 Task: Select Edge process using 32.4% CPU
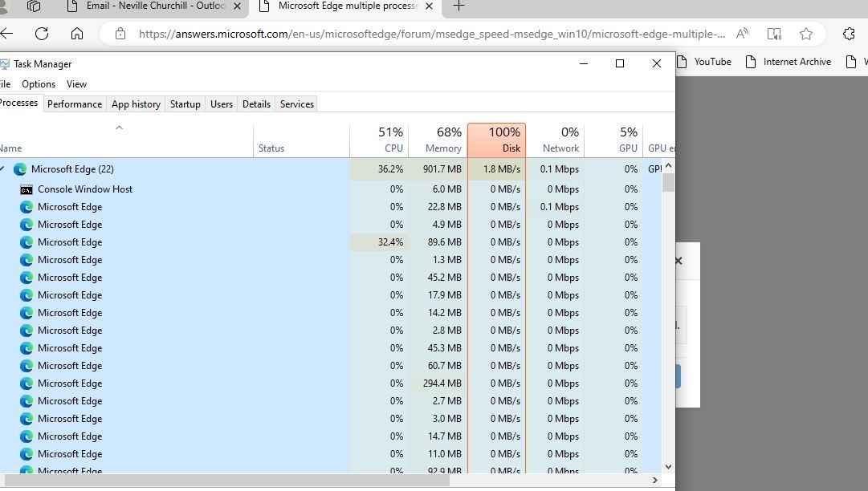pyautogui.click(x=331, y=242)
